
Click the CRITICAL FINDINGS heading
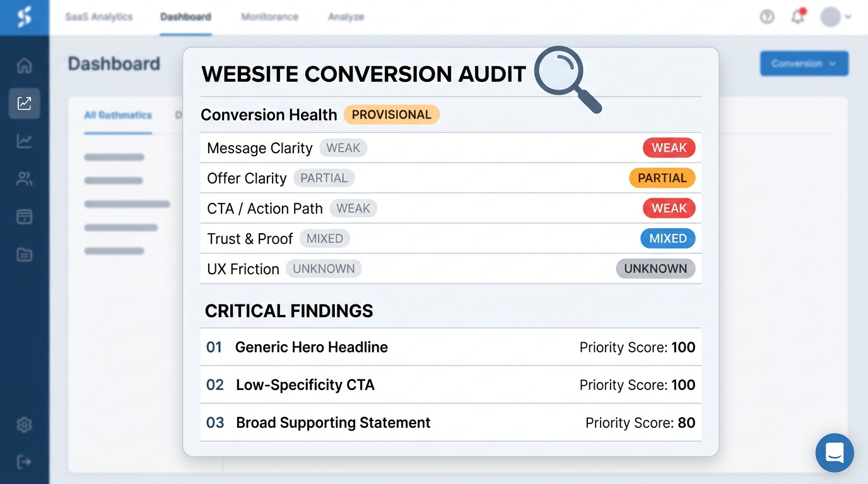tap(289, 311)
